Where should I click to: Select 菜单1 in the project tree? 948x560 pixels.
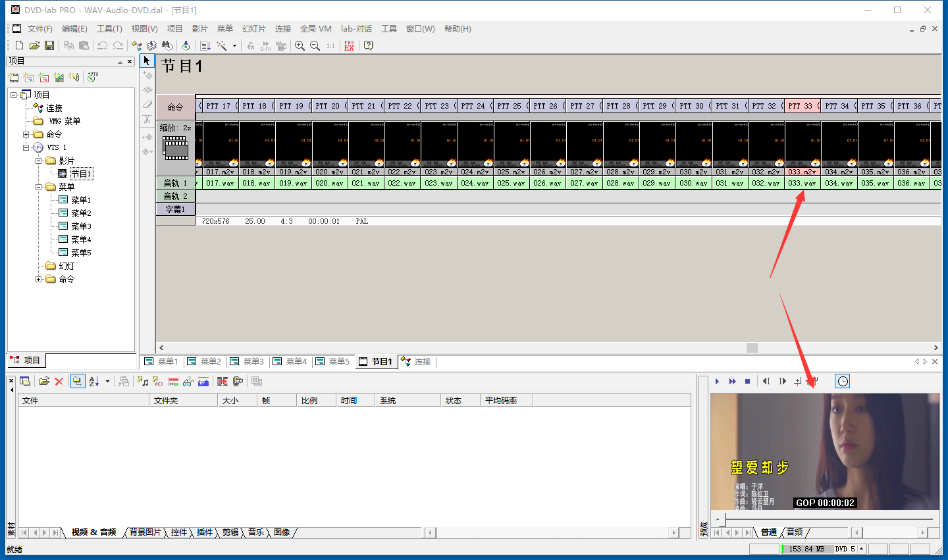pyautogui.click(x=81, y=200)
